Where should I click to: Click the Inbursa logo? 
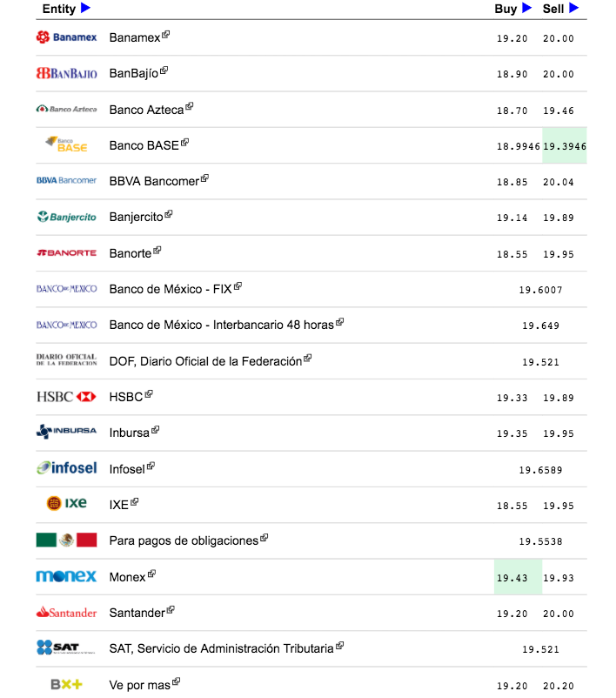point(66,433)
